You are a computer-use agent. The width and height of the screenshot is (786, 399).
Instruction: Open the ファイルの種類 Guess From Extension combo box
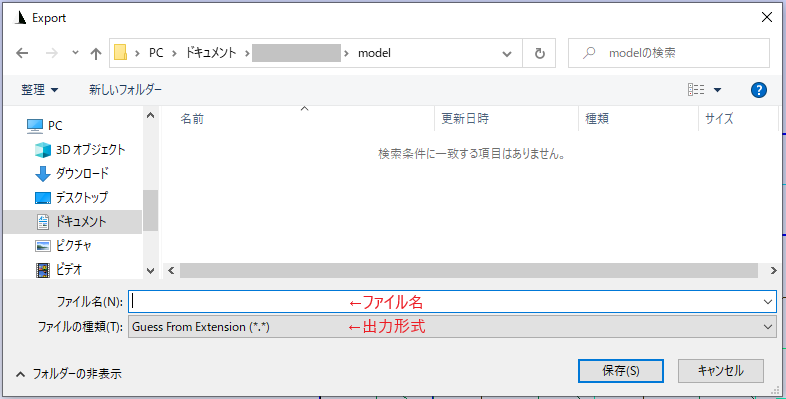click(x=452, y=327)
